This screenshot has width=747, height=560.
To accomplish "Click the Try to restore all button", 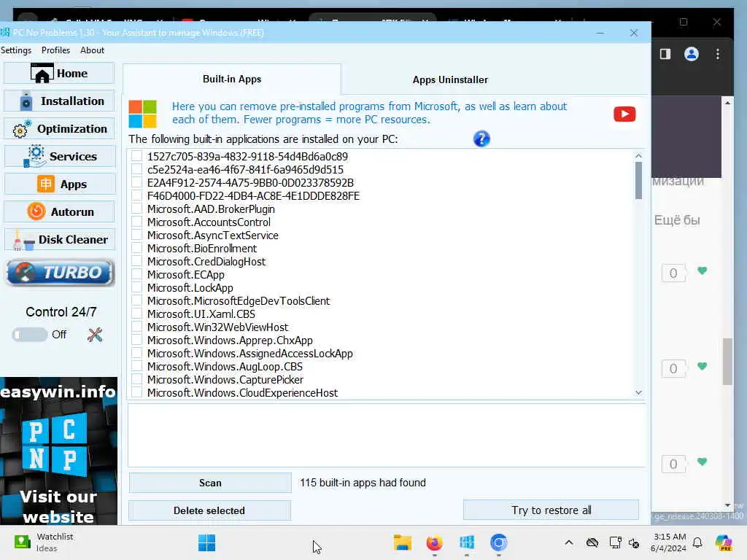I will [x=551, y=510].
